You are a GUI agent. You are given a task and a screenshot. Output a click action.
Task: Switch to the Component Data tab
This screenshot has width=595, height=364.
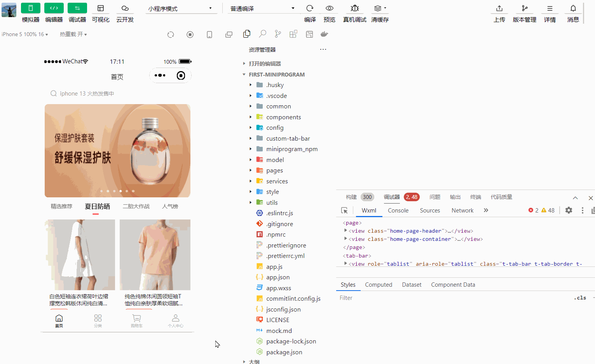(453, 285)
